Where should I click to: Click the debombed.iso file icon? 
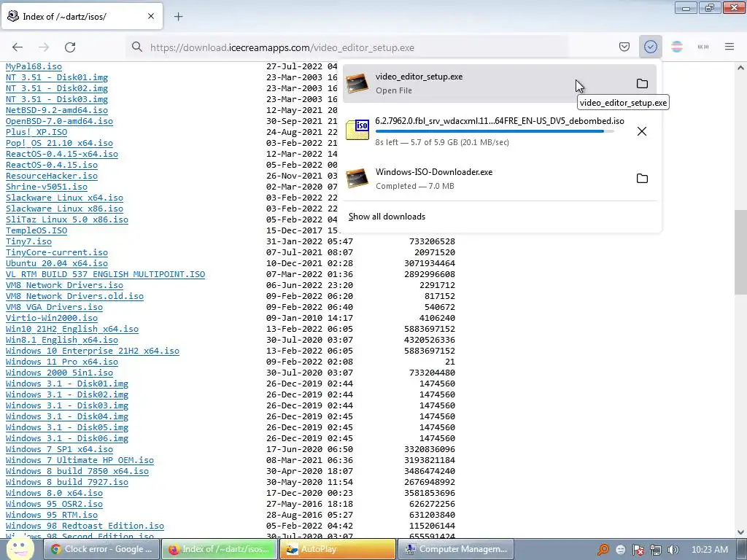357,130
